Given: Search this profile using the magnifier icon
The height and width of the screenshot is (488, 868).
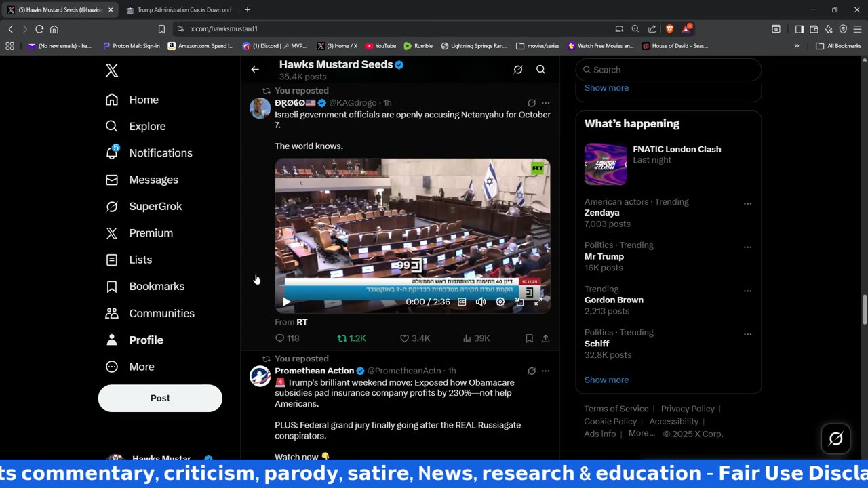Looking at the screenshot, I should 540,69.
